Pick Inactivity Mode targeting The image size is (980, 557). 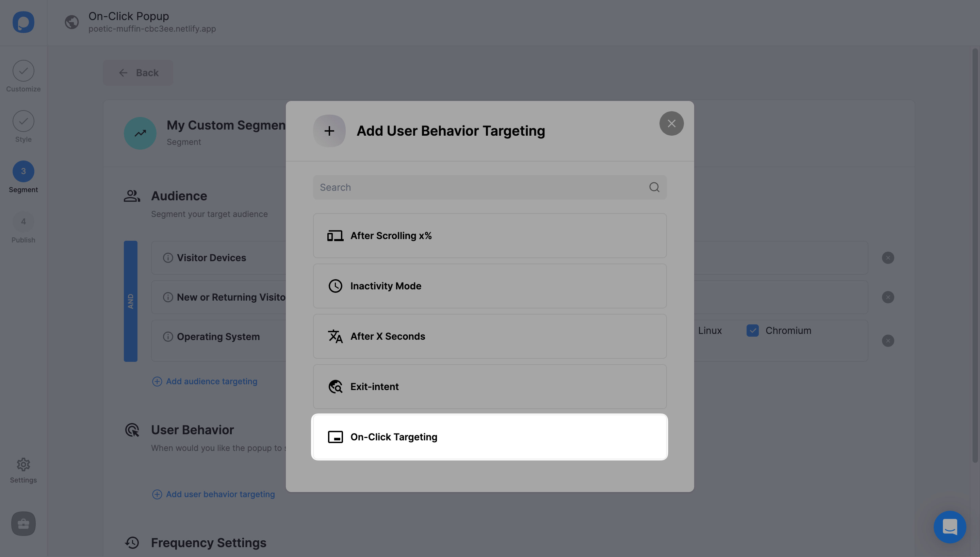(x=489, y=286)
